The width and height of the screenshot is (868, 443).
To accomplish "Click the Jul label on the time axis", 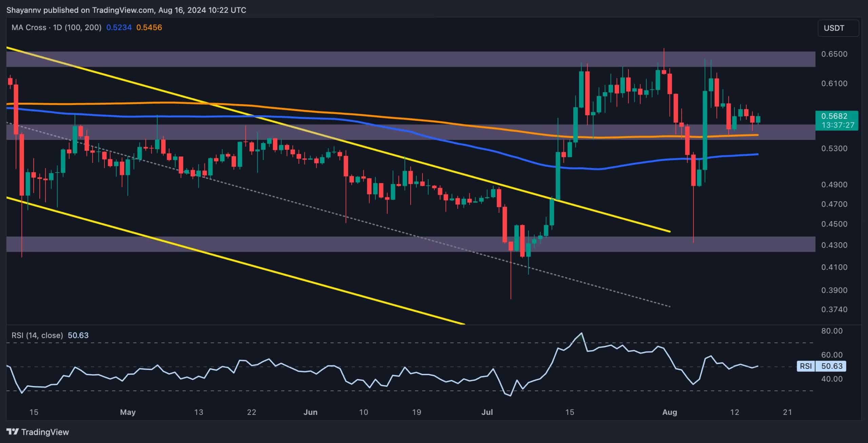I will tap(487, 412).
